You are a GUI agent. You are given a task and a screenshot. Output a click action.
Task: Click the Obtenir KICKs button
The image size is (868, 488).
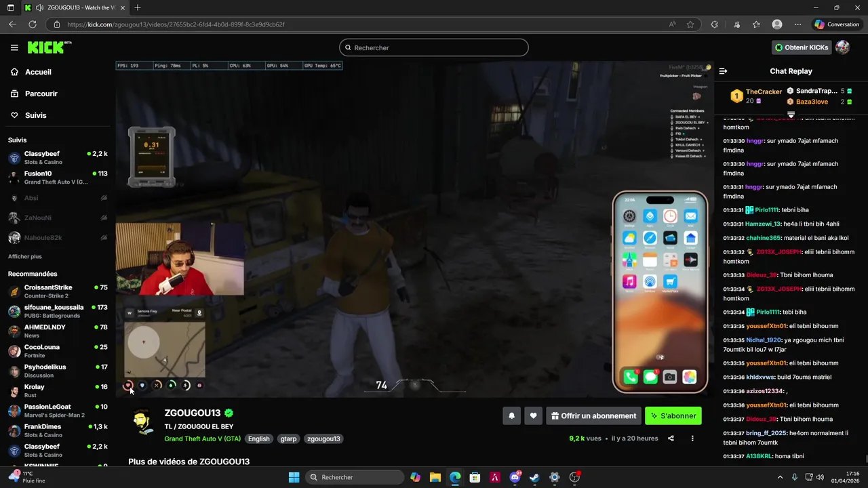(x=802, y=47)
